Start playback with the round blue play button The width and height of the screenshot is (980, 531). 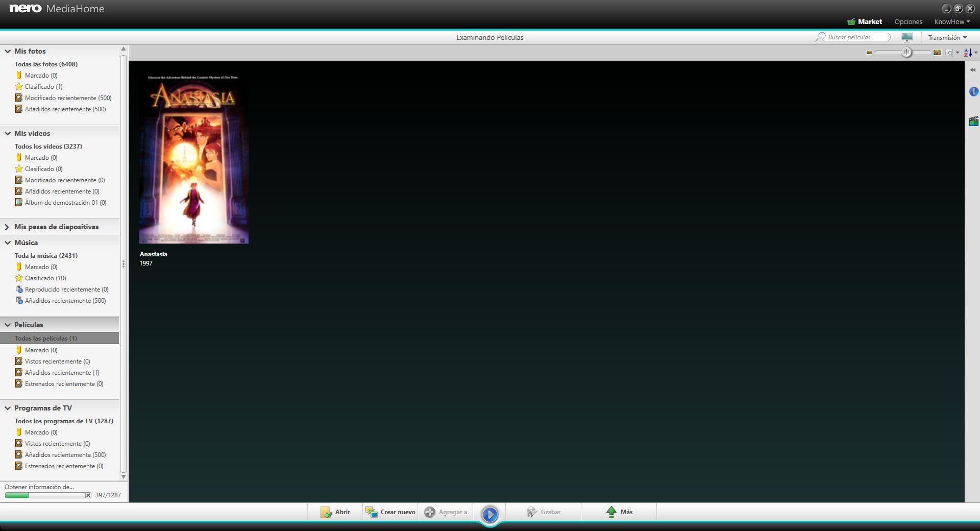[x=490, y=514]
